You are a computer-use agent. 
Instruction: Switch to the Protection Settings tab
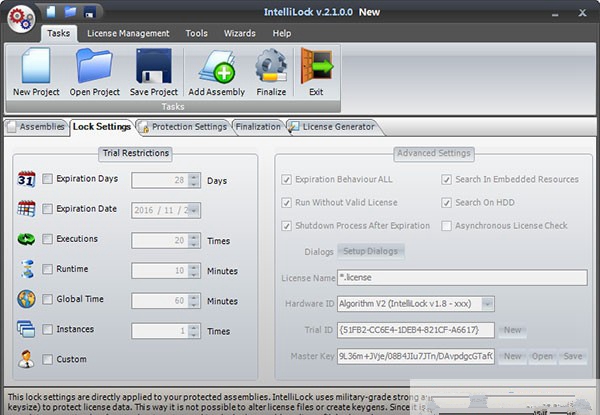pos(183,127)
